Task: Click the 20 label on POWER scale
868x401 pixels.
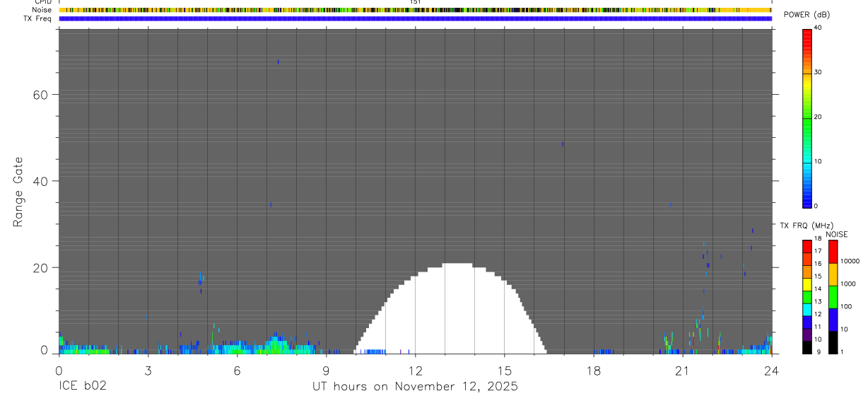Action: tap(818, 117)
